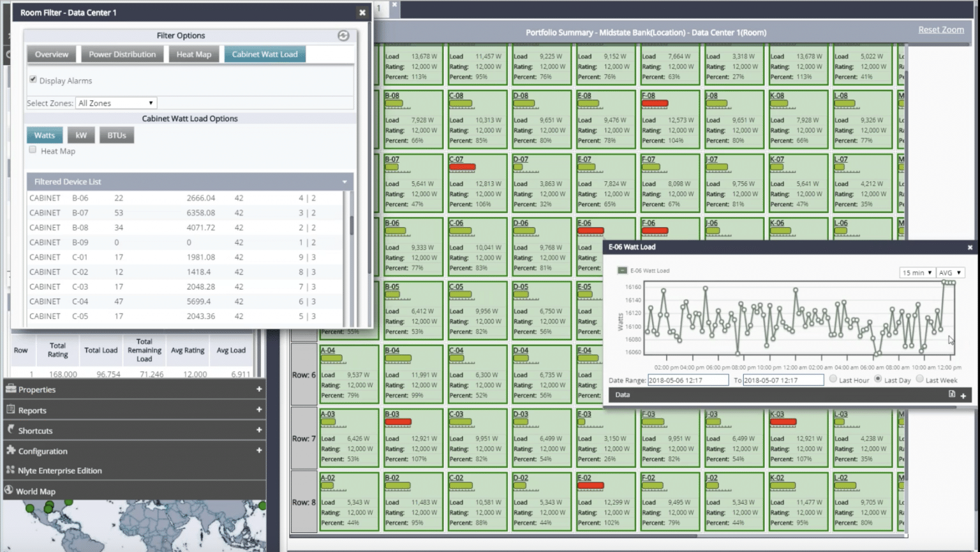Click the Date Range start date field
Image resolution: width=980 pixels, height=552 pixels.
click(687, 380)
